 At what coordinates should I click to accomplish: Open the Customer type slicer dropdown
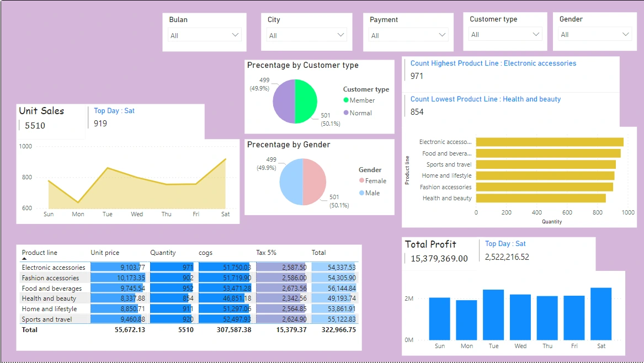[505, 34]
